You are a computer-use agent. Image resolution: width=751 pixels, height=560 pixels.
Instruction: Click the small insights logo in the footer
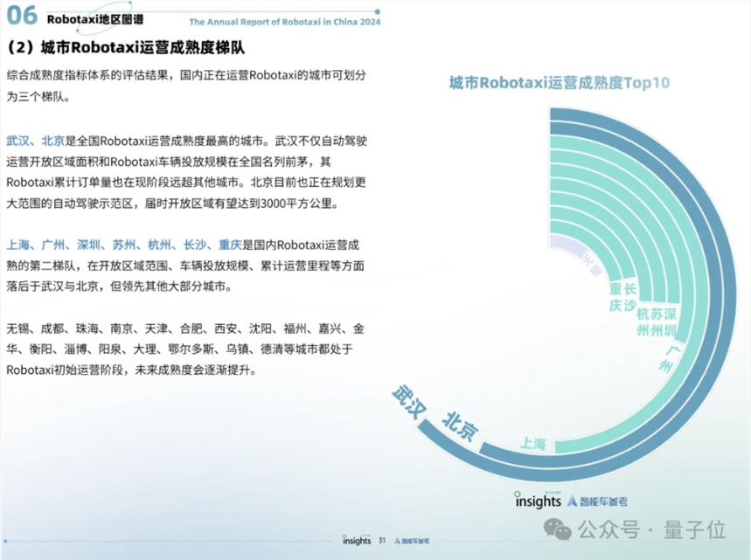click(358, 539)
